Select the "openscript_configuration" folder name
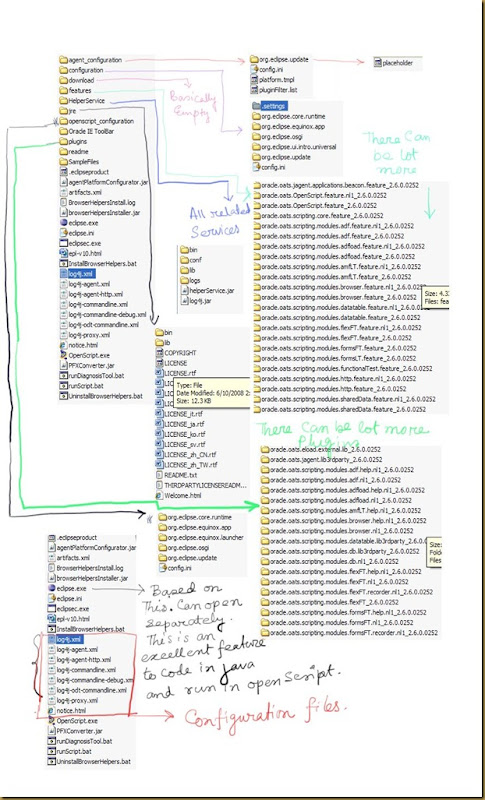 pos(101,121)
